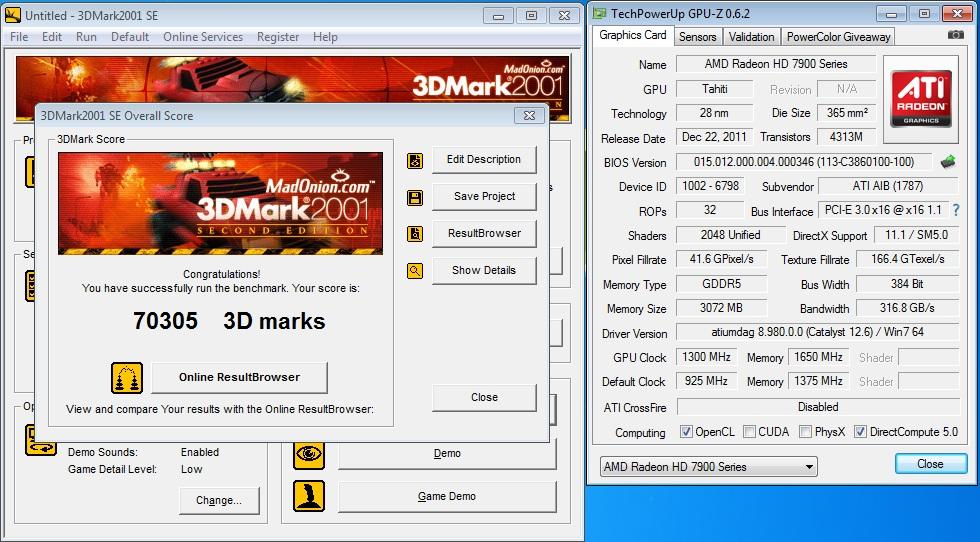This screenshot has height=542, width=980.
Task: Open the Run menu
Action: coord(86,37)
